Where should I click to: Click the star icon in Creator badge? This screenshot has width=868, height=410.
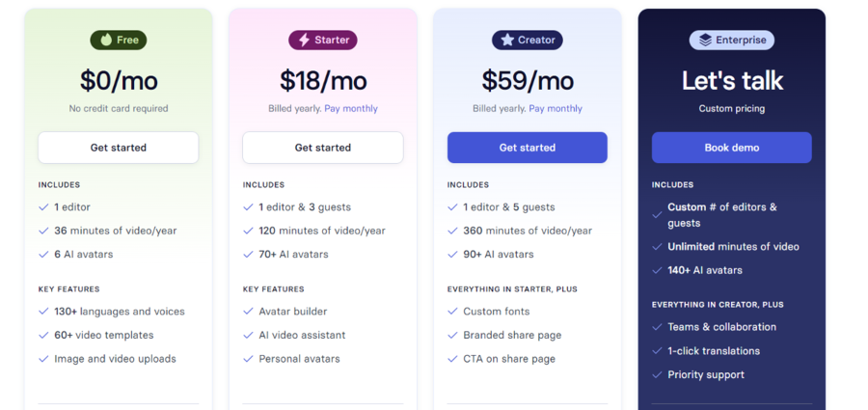pos(507,40)
